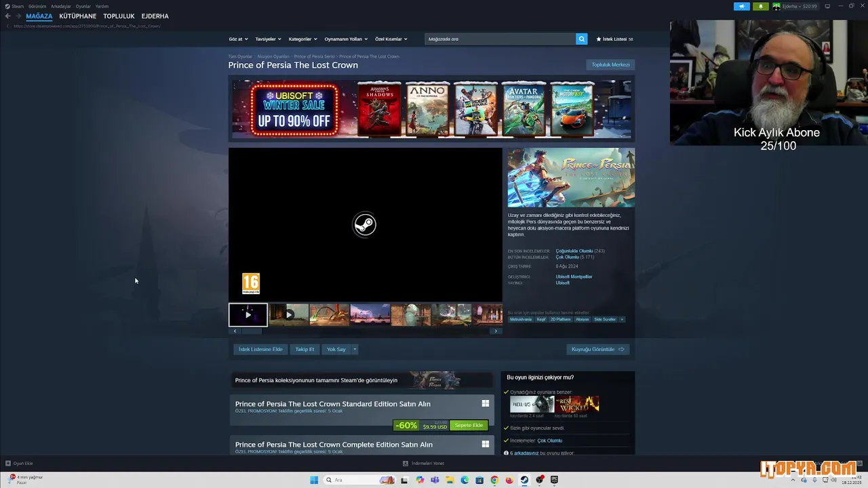Go forward with the forward arrow
The height and width of the screenshot is (488, 868).
click(x=18, y=16)
